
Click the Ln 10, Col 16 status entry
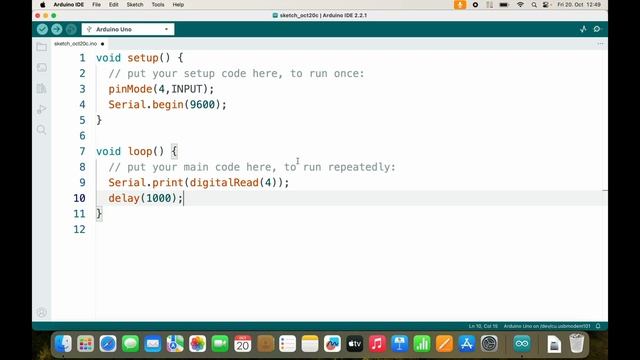483,326
